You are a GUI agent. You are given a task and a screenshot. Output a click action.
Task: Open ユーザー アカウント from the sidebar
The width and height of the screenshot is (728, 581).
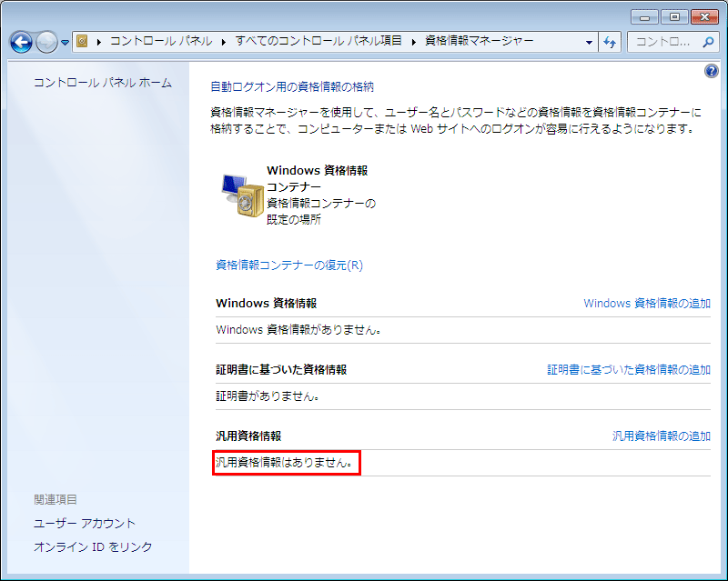(x=86, y=523)
